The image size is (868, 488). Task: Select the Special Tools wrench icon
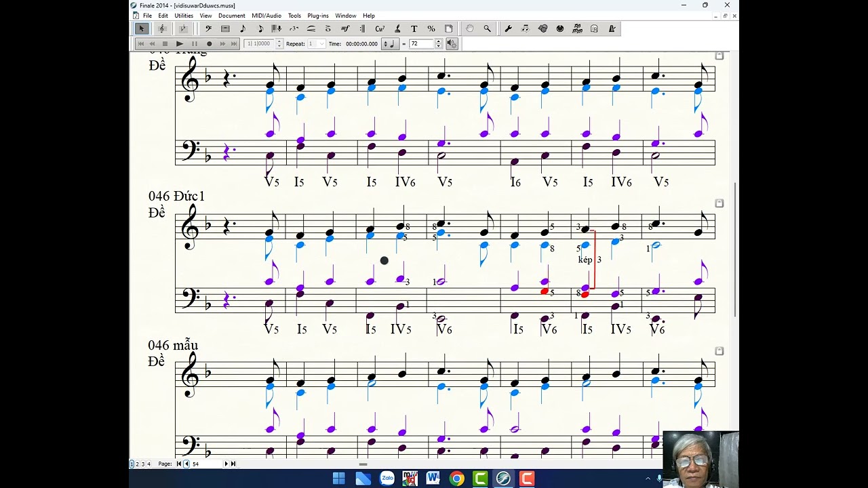[508, 28]
